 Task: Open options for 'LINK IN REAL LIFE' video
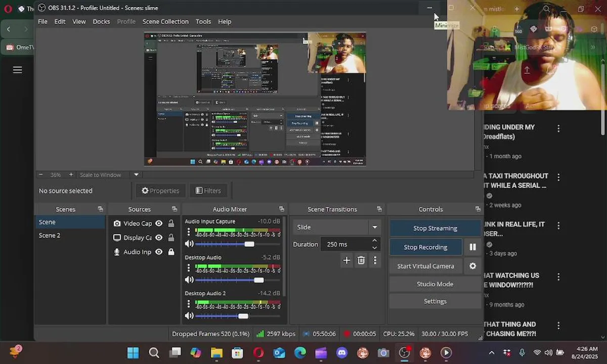coord(558,226)
